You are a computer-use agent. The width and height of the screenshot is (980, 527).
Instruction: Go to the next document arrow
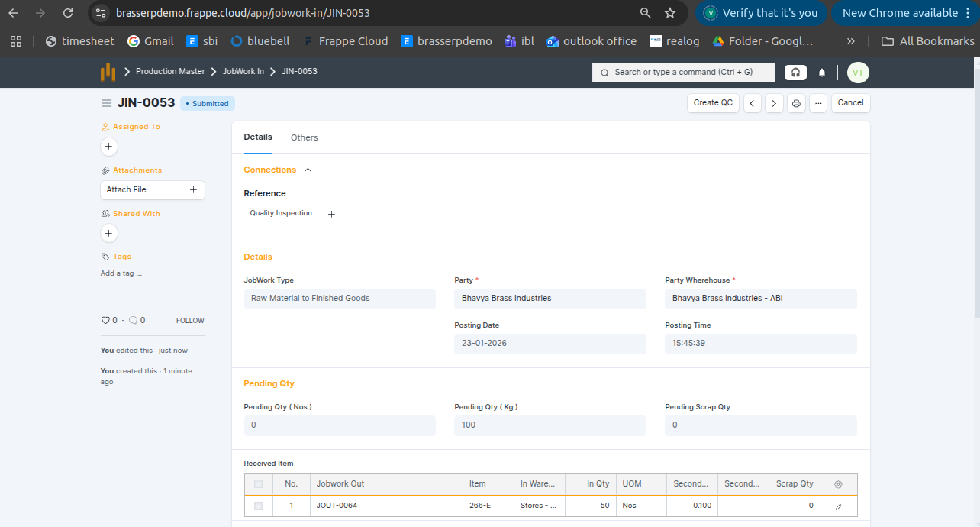point(774,103)
